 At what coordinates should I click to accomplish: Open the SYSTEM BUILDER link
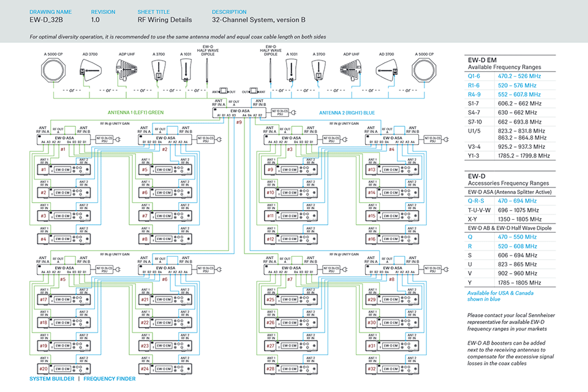51,379
